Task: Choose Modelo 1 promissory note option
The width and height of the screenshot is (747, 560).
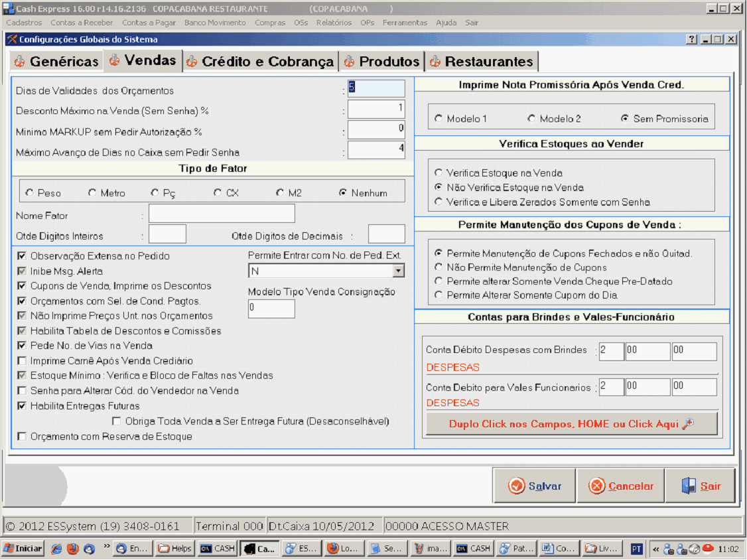Action: pos(439,119)
